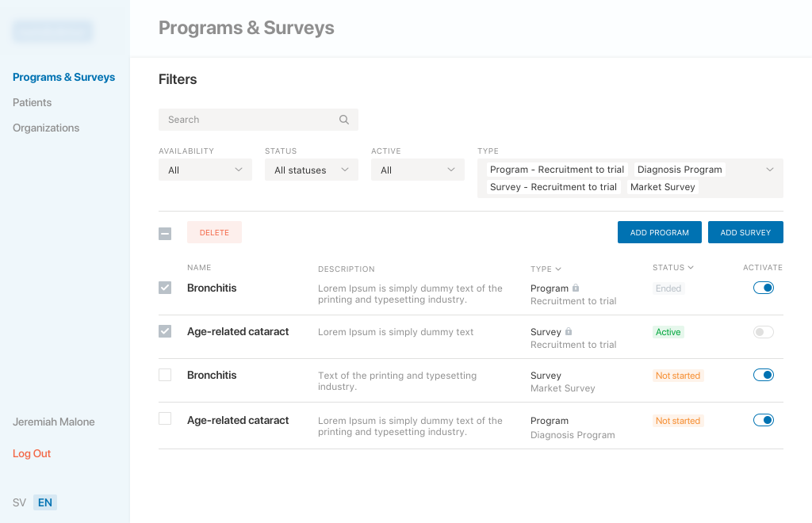Check the Bronchitis Market Survey row checkbox

pos(165,375)
